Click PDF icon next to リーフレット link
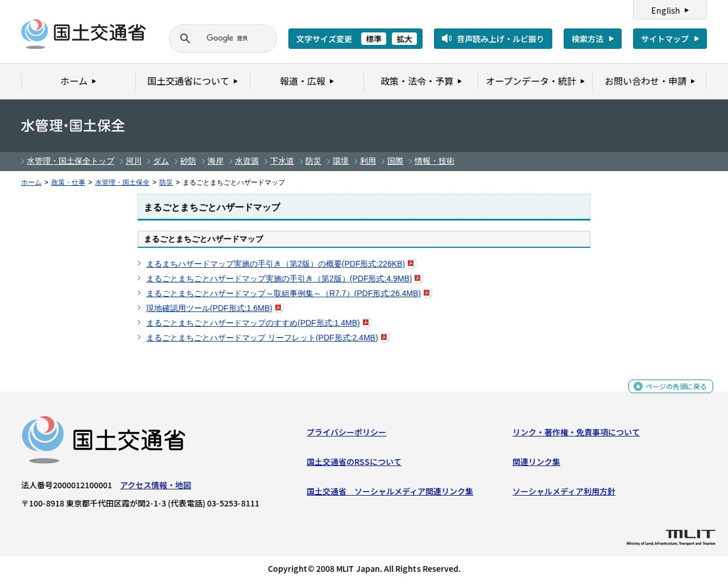 point(384,338)
